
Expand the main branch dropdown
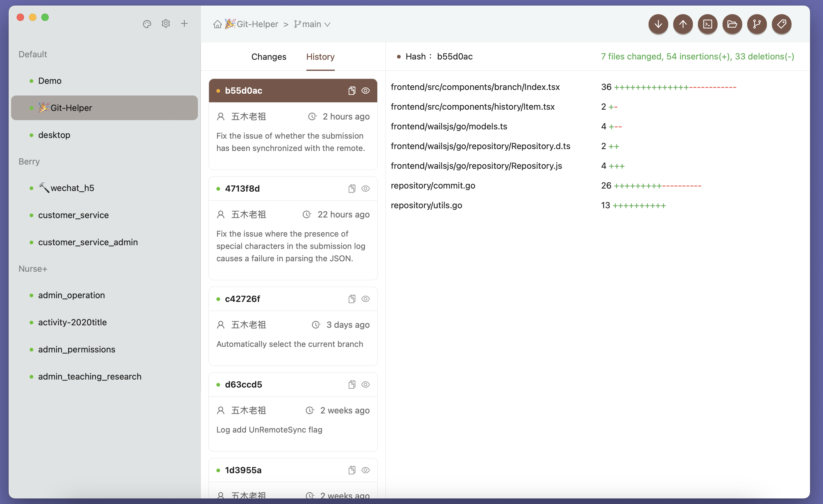(x=312, y=24)
